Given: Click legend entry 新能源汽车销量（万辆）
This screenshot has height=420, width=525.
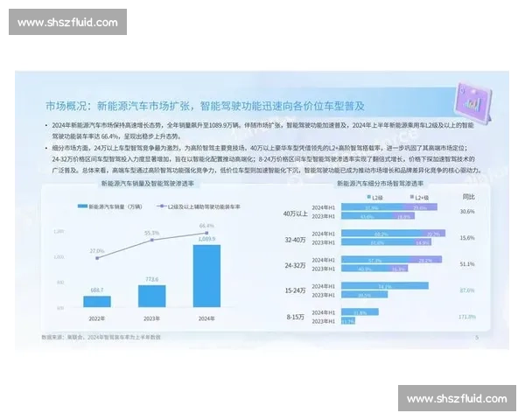Looking at the screenshot, I should click(x=110, y=206).
